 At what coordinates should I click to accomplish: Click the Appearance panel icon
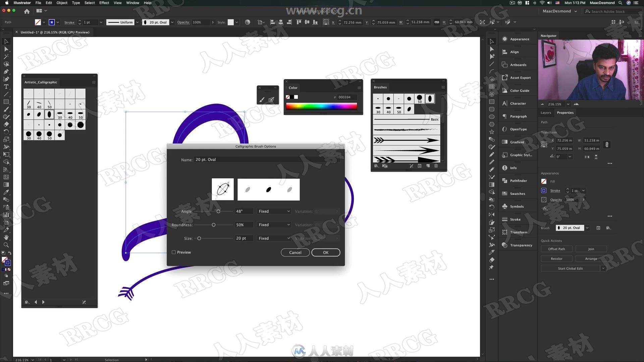pyautogui.click(x=505, y=39)
